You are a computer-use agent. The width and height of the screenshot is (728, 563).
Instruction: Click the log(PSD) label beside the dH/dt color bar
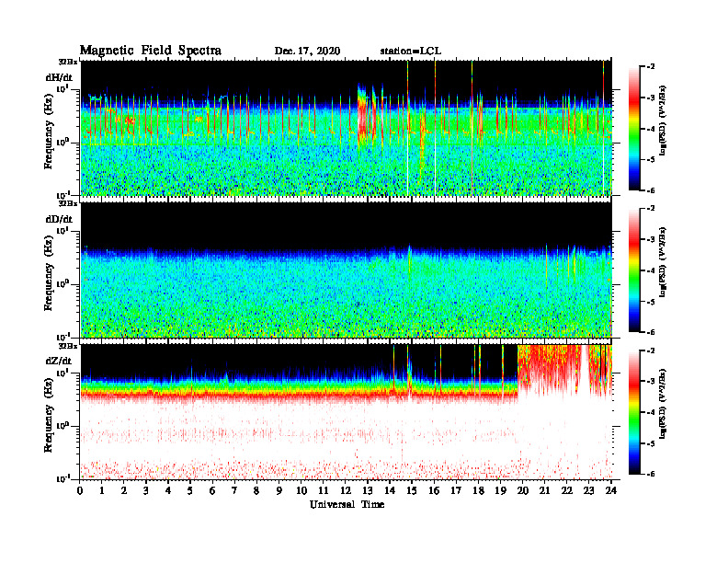click(663, 120)
